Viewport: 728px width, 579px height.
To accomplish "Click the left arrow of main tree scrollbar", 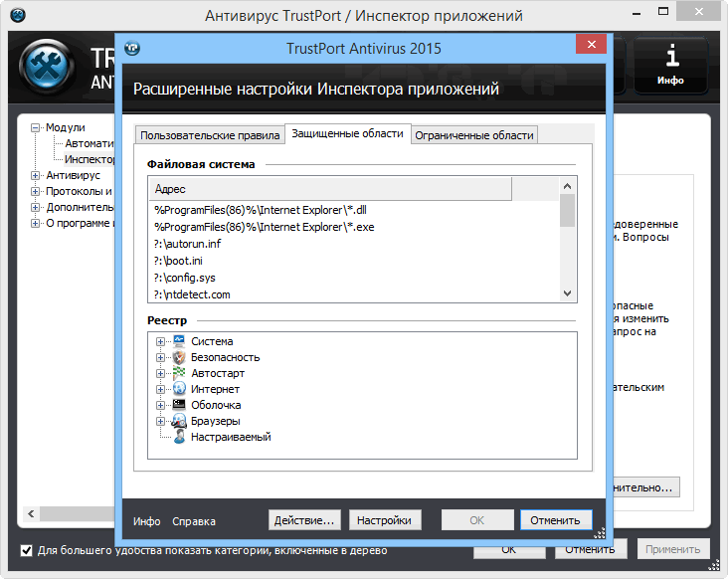I will (x=31, y=513).
